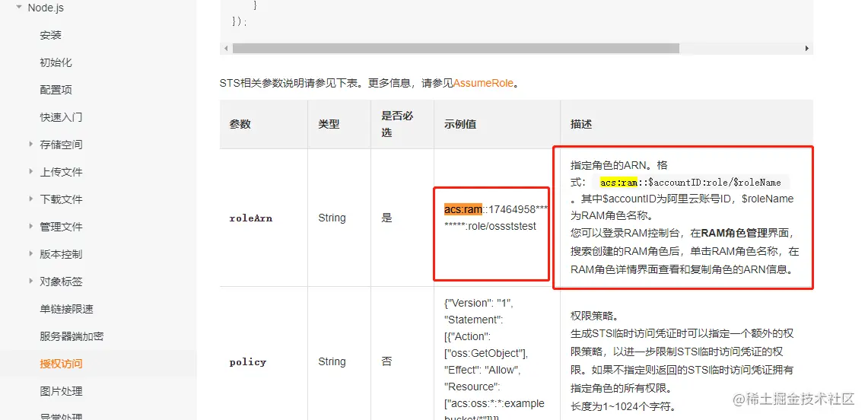Expand the 对象标签 tree arrow
868x420 pixels.
pos(31,281)
